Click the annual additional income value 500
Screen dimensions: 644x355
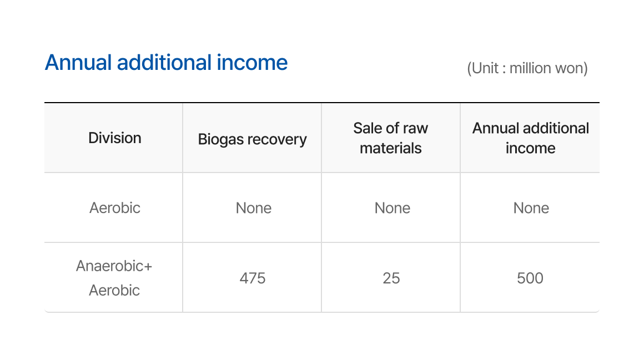[x=530, y=278]
